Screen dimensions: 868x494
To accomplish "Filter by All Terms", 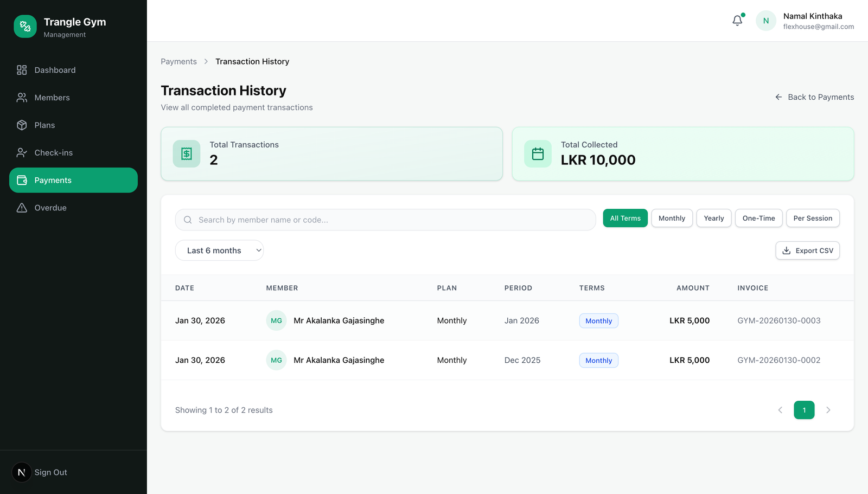I will pos(625,218).
